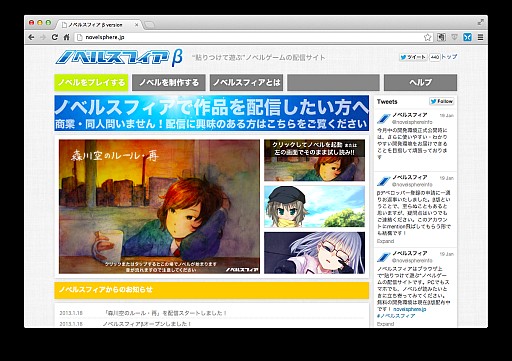This screenshot has width=512, height=361.
Task: Click the browser forward arrow
Action: pyautogui.click(x=43, y=37)
